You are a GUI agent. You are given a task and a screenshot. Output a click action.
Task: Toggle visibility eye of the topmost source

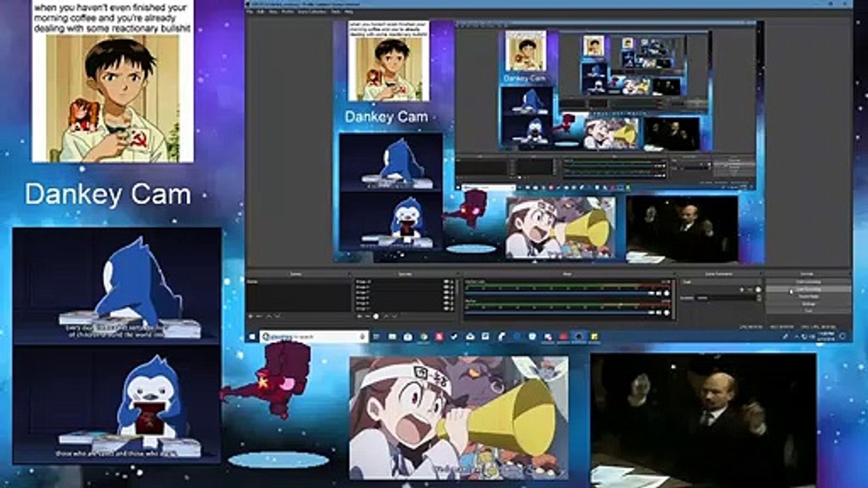point(446,282)
